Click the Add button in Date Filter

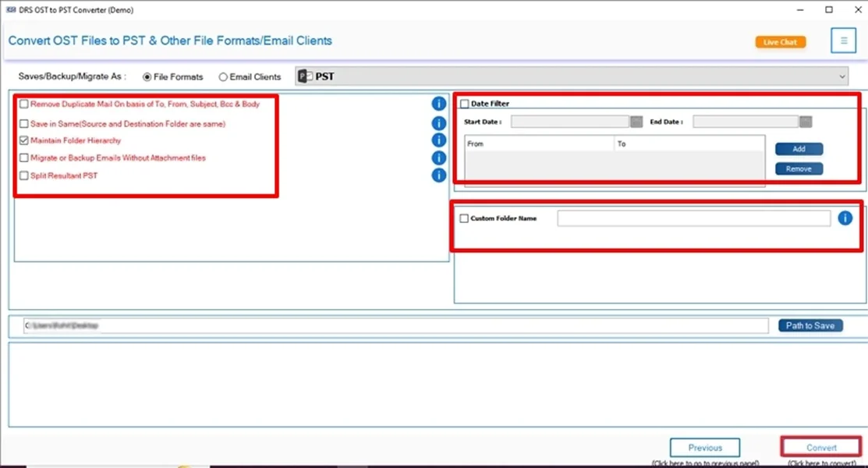(x=799, y=148)
